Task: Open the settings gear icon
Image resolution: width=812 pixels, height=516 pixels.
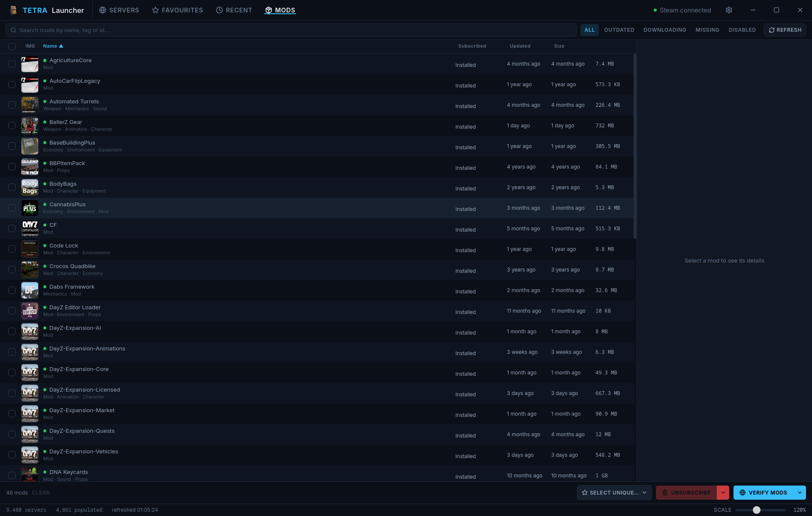Action: (729, 10)
